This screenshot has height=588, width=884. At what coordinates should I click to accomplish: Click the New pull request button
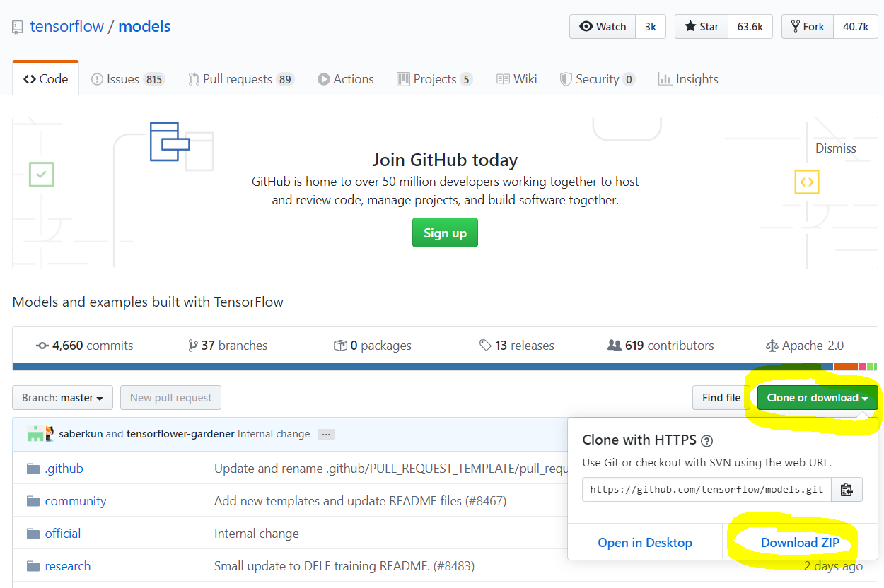click(x=170, y=398)
